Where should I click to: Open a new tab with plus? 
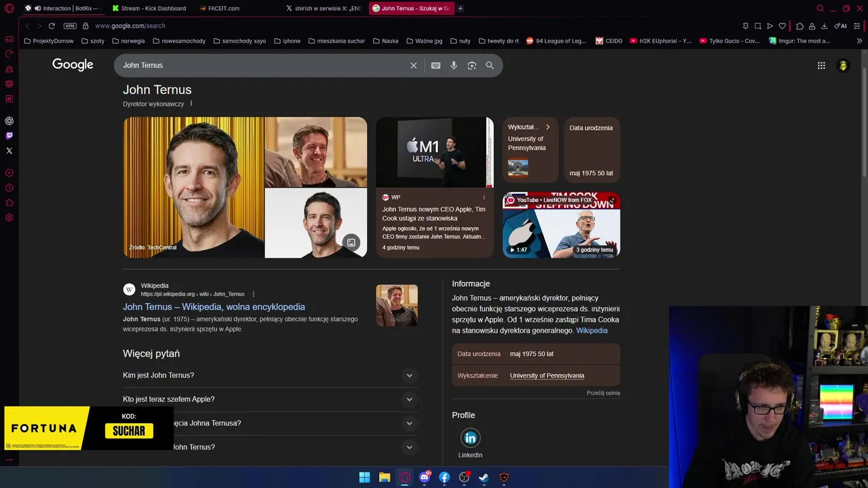click(x=460, y=8)
